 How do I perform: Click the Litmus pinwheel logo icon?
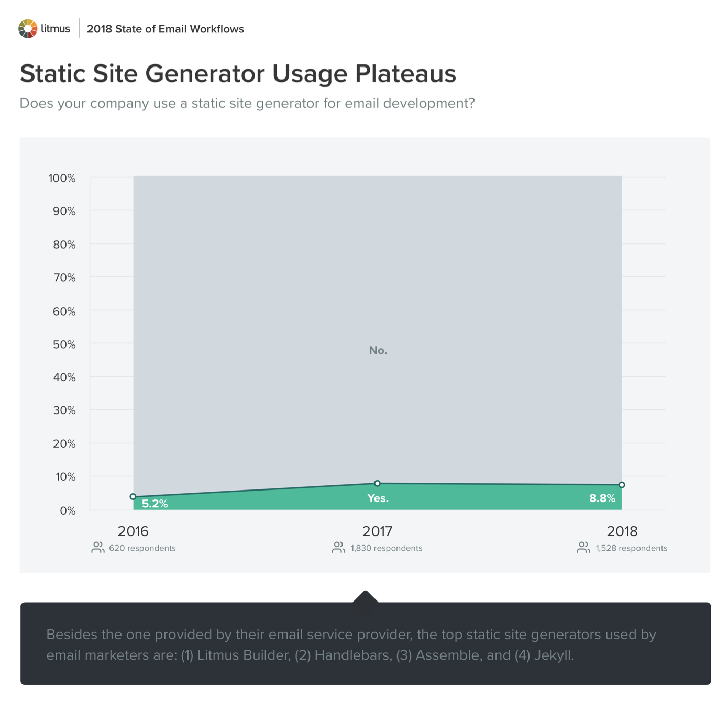28,29
